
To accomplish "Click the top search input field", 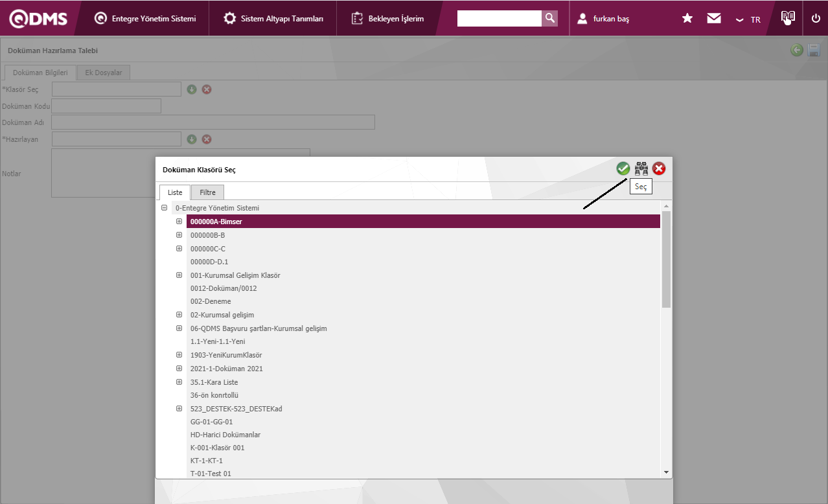I will (500, 18).
